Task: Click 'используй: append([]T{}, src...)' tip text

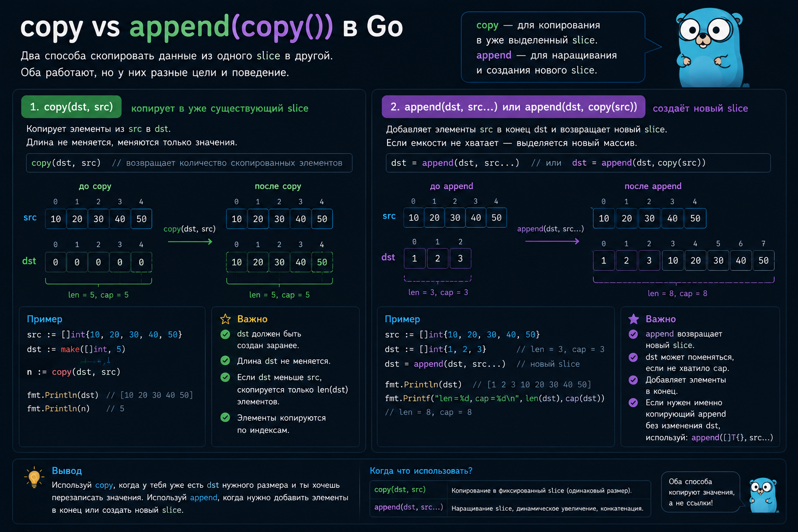Action: pos(709,437)
